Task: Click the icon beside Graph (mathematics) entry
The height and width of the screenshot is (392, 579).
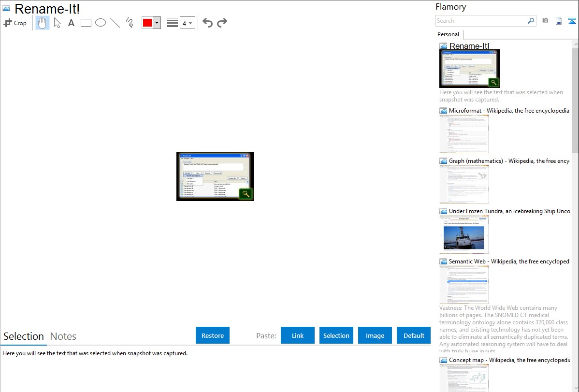Action: [x=443, y=161]
